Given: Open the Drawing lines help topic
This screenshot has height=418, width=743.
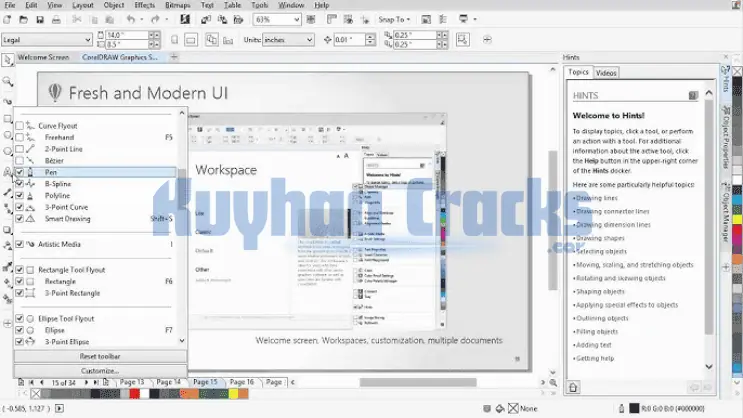Looking at the screenshot, I should point(599,198).
